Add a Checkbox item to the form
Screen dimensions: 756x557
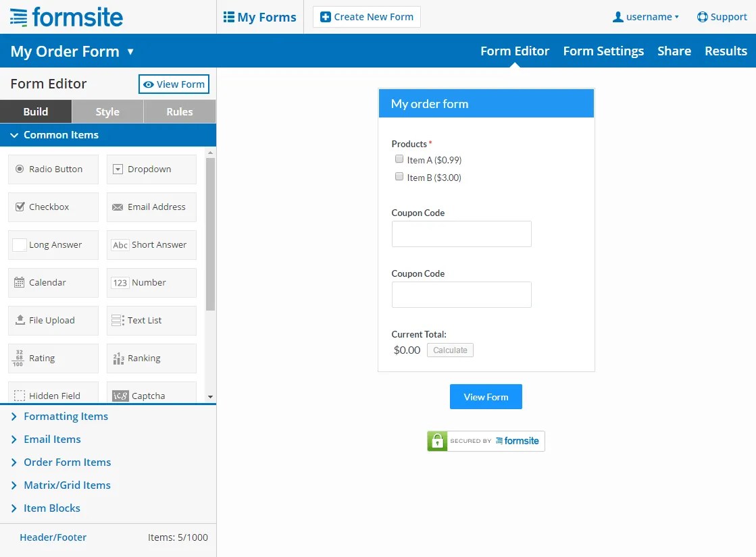[x=53, y=207]
